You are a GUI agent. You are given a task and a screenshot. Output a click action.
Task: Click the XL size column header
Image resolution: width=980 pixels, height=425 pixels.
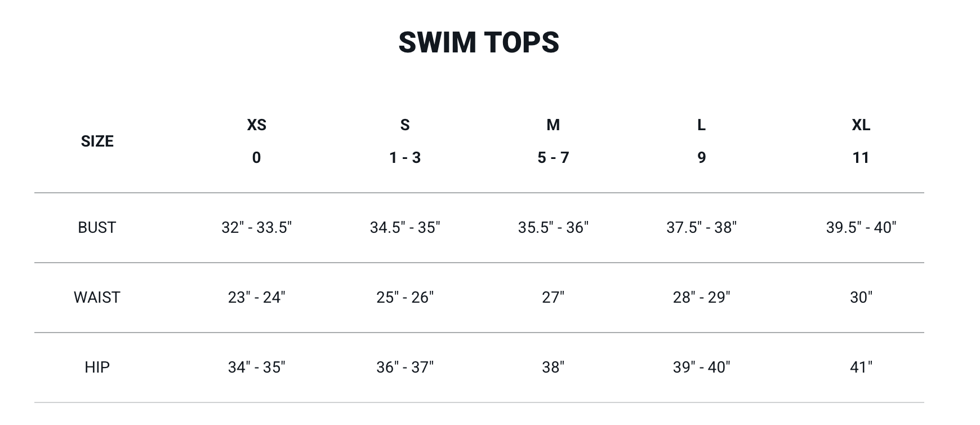[x=861, y=125]
